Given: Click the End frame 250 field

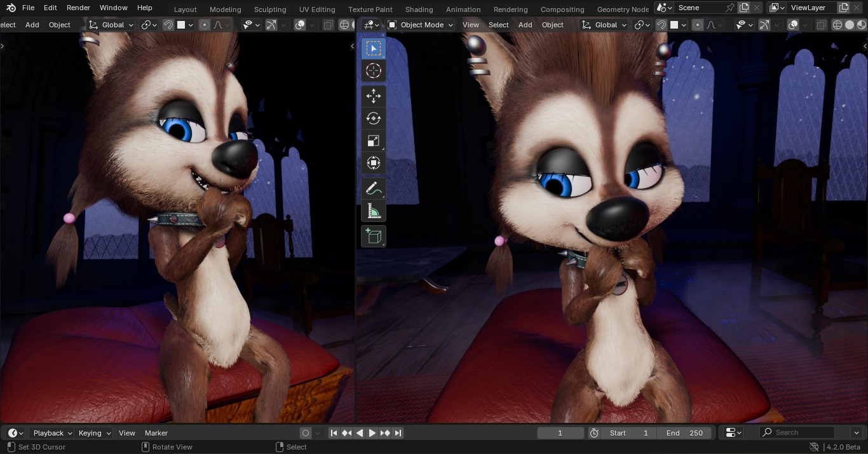Looking at the screenshot, I should pos(685,433).
